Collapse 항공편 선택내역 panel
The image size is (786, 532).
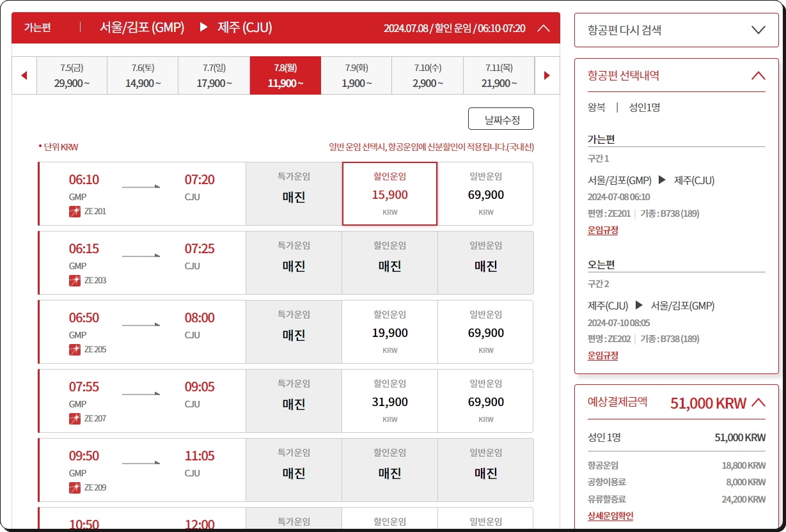pyautogui.click(x=758, y=75)
